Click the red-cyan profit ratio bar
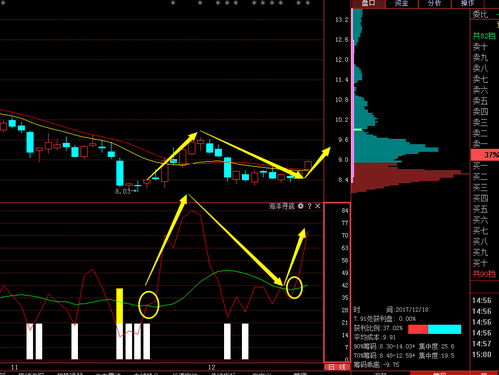The image size is (499, 375). (434, 329)
